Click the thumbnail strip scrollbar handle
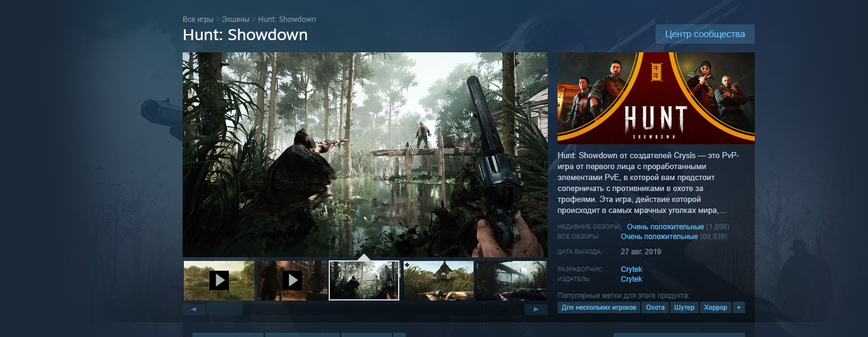The image size is (868, 337). [x=225, y=310]
